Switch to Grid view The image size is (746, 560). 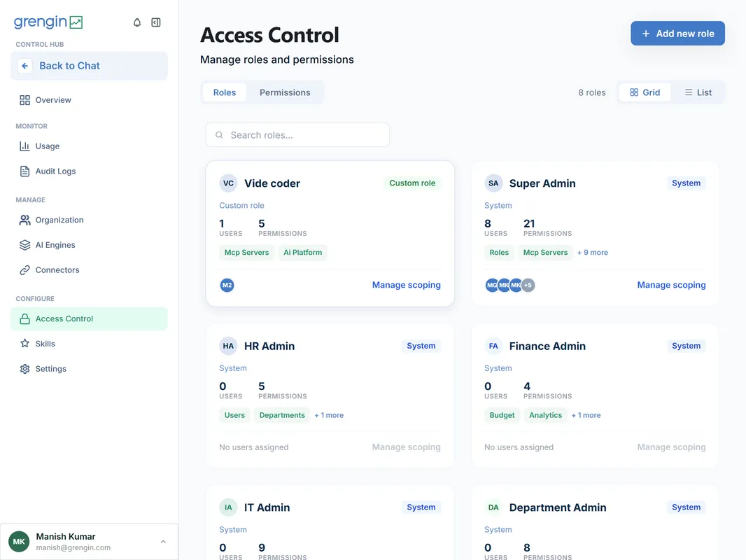(645, 92)
